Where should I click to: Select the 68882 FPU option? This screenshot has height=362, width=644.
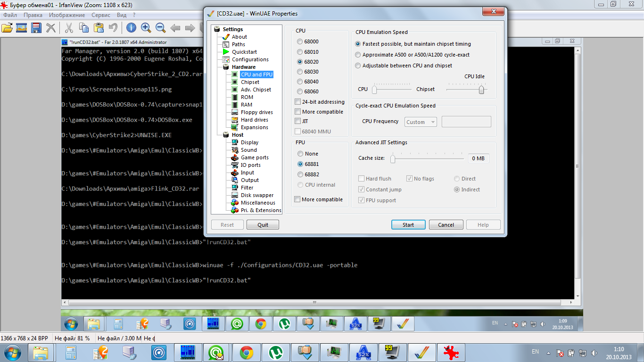click(300, 174)
